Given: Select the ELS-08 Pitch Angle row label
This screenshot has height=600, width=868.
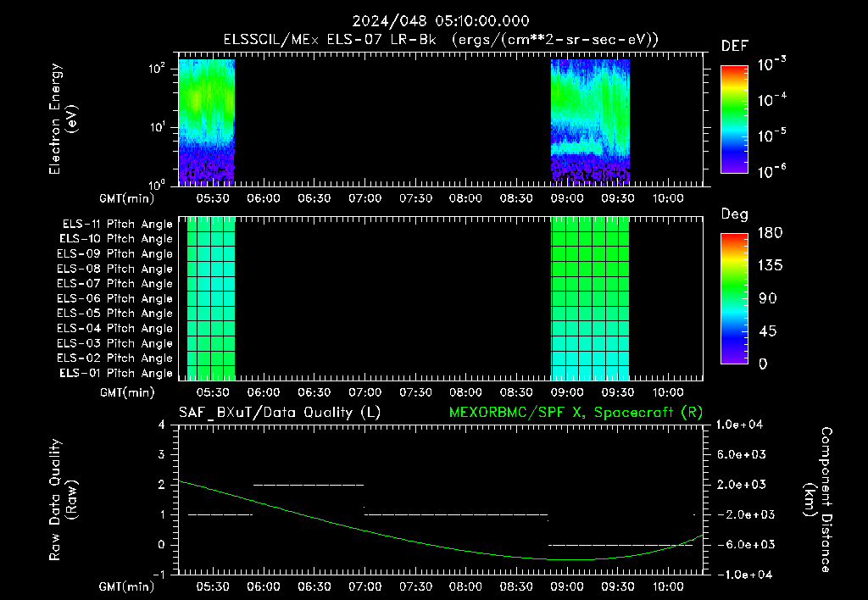Looking at the screenshot, I should pyautogui.click(x=114, y=269).
